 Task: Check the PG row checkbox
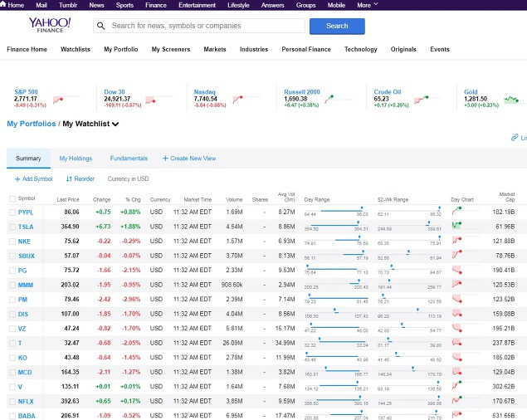12,271
